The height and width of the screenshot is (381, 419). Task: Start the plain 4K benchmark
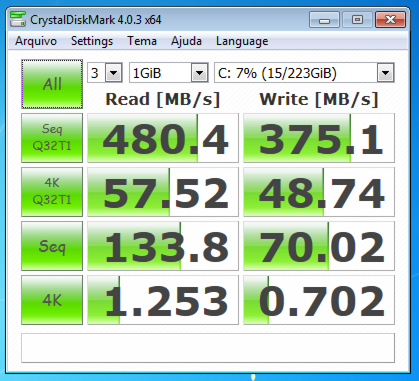52,300
